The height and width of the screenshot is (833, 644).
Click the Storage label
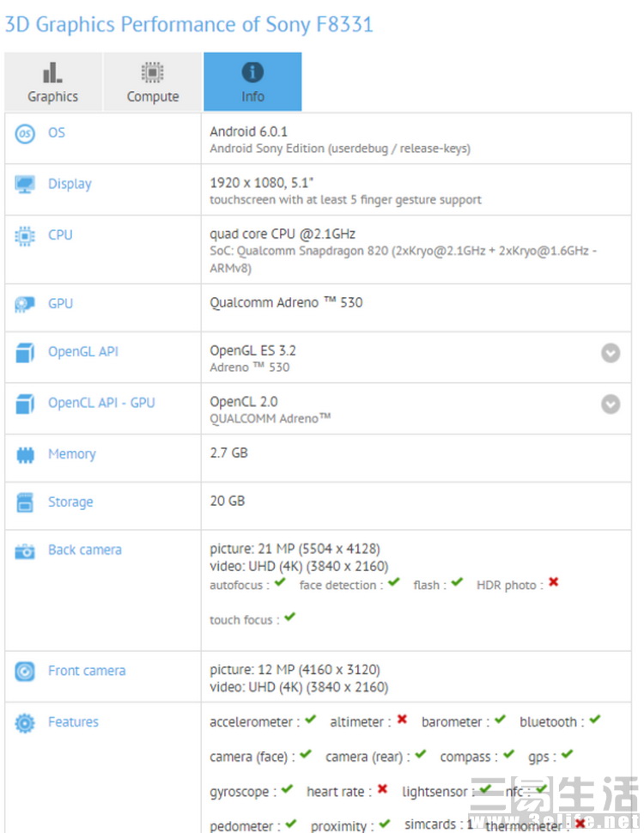click(x=70, y=502)
